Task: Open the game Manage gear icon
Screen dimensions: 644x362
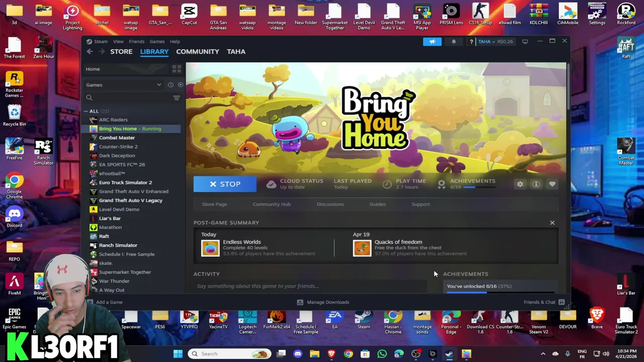Action: [x=520, y=184]
